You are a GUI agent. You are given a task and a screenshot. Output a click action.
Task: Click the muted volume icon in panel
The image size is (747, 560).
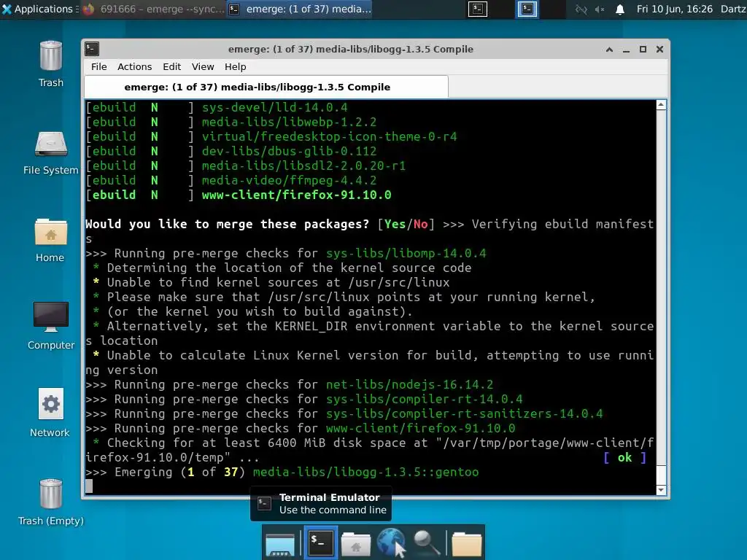coord(600,9)
